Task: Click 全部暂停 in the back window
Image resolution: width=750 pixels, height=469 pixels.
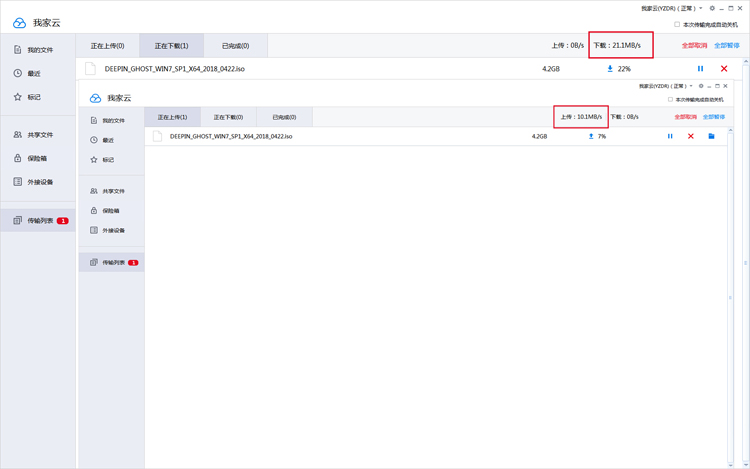Action: (727, 45)
